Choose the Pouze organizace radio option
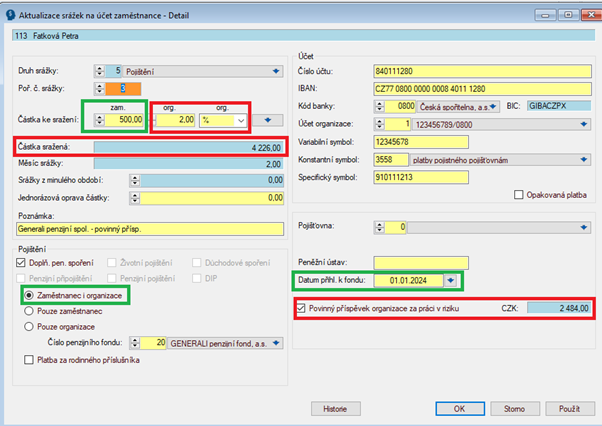 click(x=27, y=326)
